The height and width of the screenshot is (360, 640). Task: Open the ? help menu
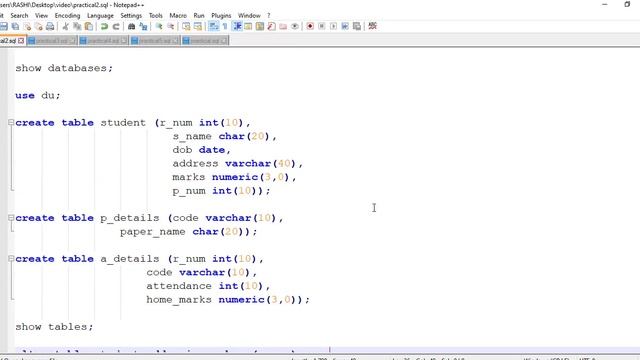(269, 16)
